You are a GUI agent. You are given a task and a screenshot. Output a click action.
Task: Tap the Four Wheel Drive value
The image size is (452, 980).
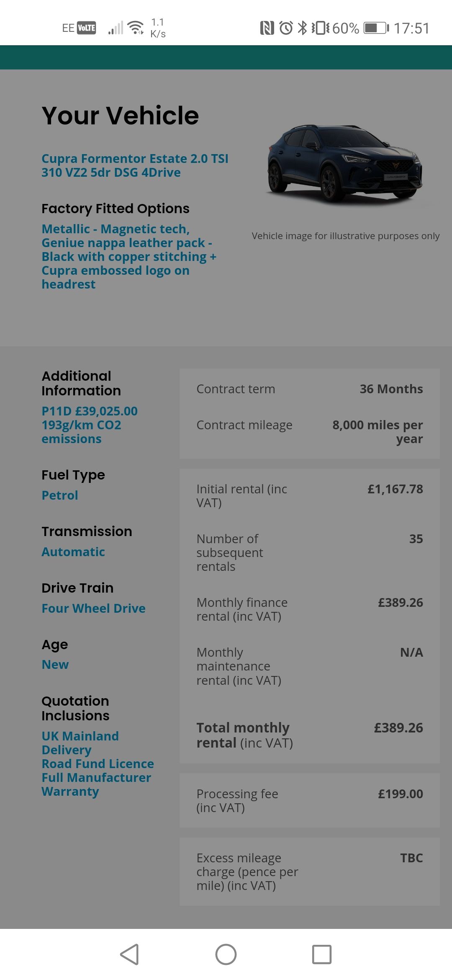pos(93,608)
